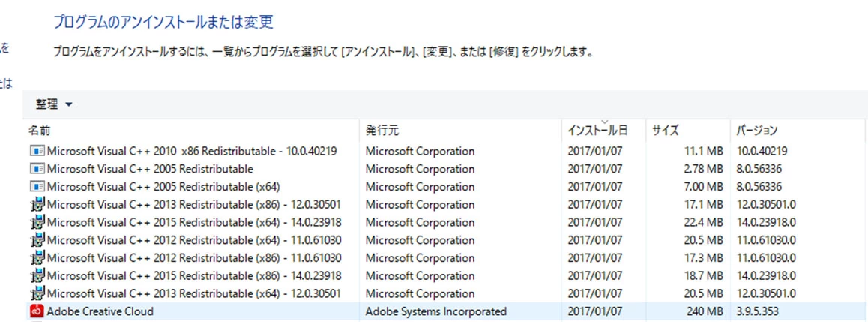Click the プログラムのアンインストールまたは変更 heading
This screenshot has width=868, height=322.
click(x=163, y=23)
